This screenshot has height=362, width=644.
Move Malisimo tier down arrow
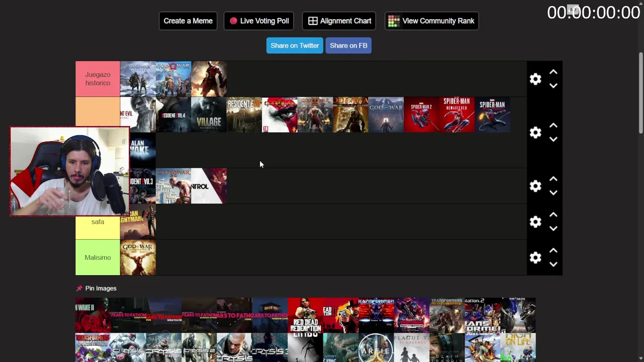tap(553, 264)
